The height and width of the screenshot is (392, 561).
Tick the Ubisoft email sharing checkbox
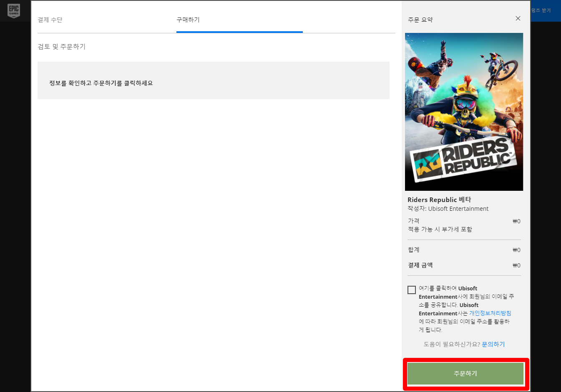(412, 290)
